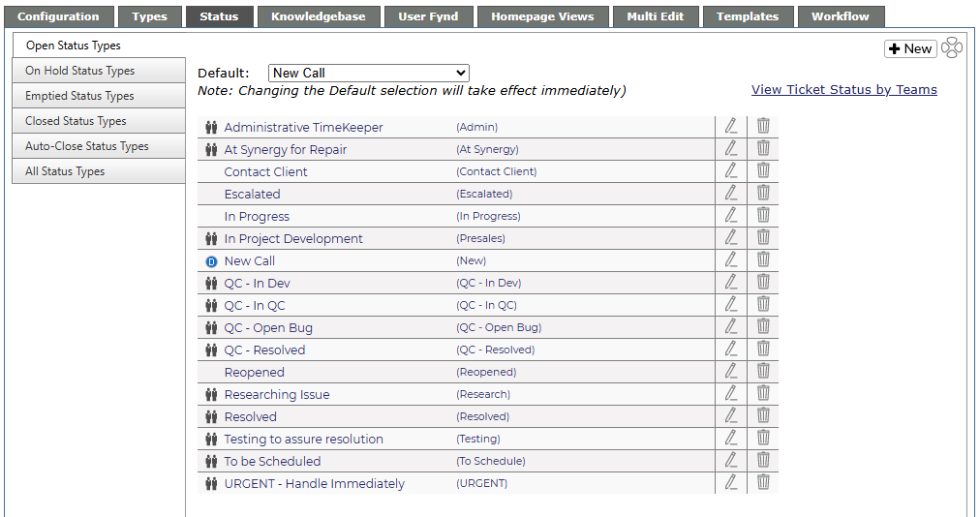Open Auto-Close Status Types section
This screenshot has height=517, width=980.
[x=99, y=145]
